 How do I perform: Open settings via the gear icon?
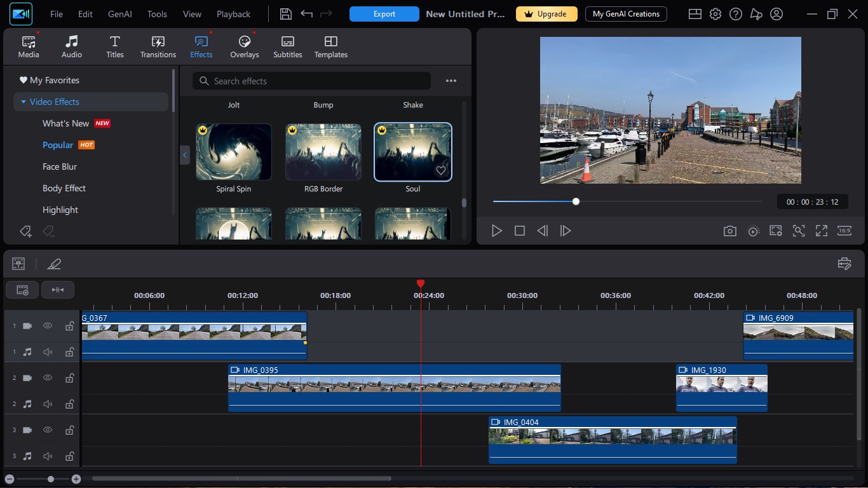point(715,14)
